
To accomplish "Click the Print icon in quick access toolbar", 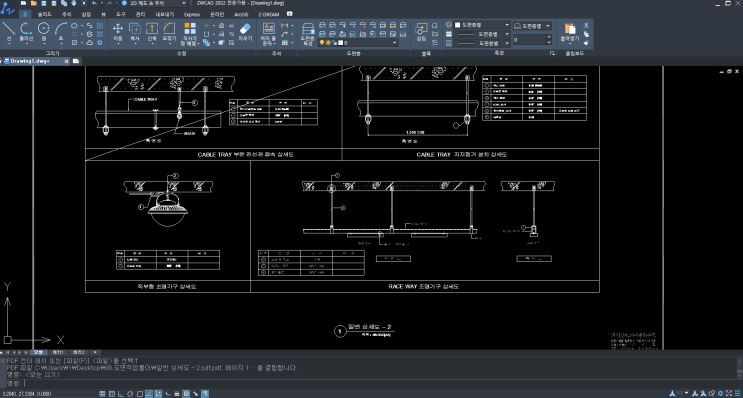I will tap(74, 3).
